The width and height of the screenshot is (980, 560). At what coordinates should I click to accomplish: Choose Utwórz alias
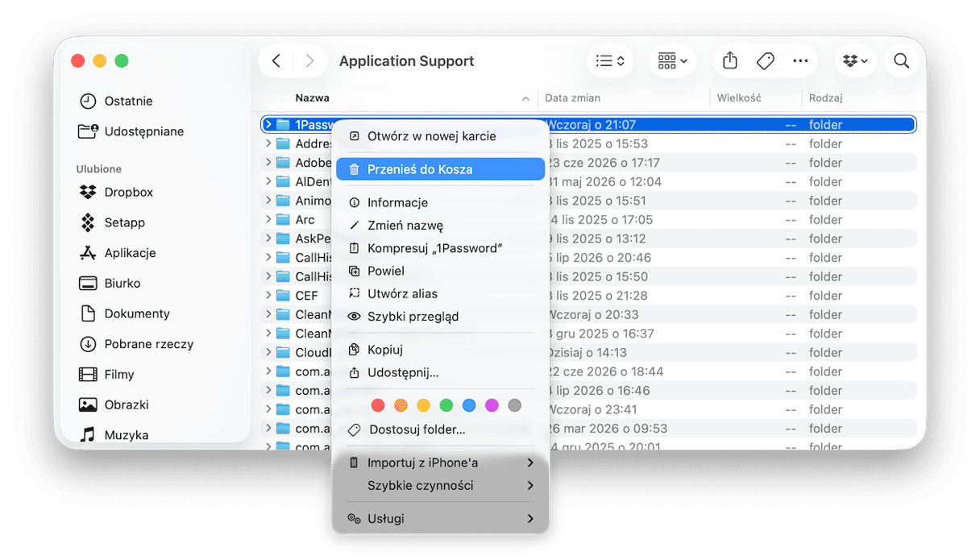pos(440,293)
